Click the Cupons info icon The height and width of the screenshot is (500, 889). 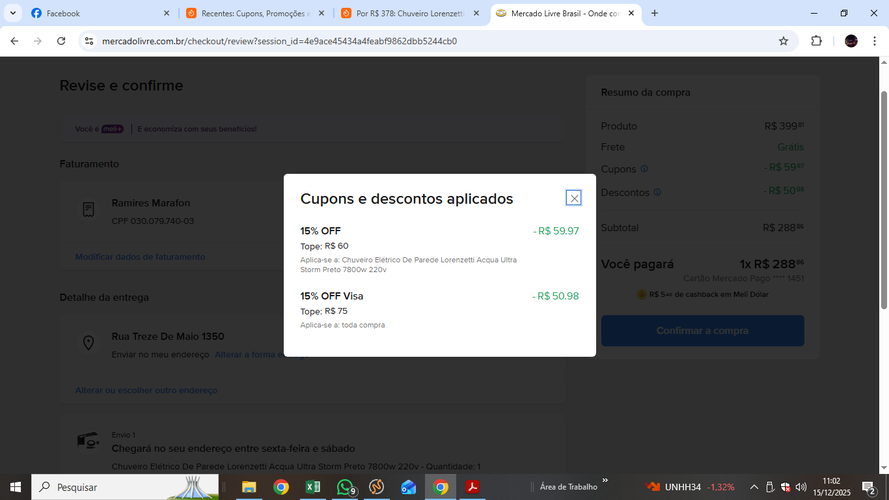(x=644, y=169)
